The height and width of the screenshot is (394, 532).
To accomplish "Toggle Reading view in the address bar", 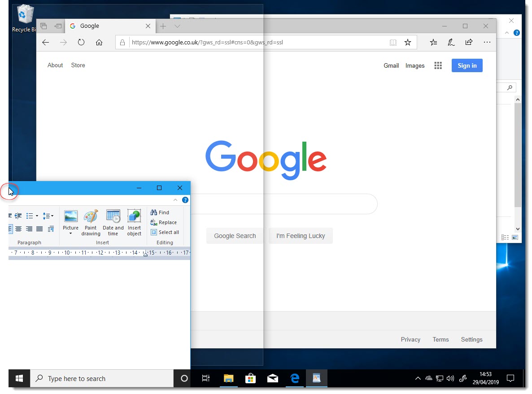I will [x=393, y=42].
